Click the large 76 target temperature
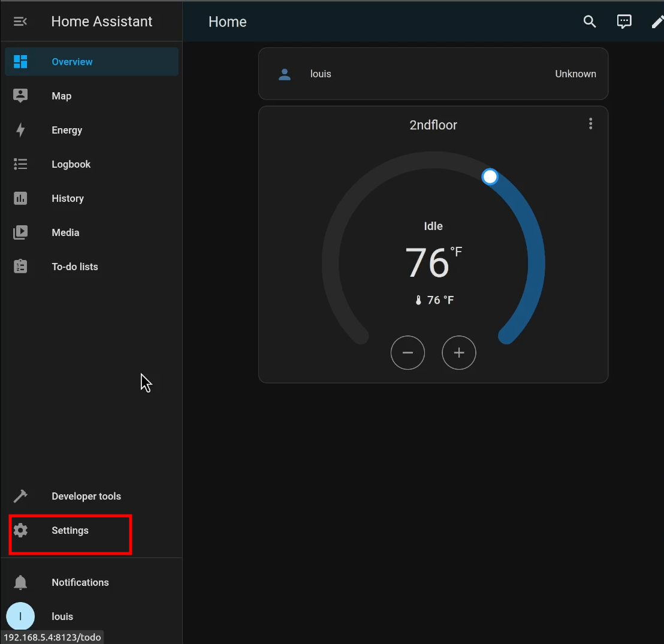The width and height of the screenshot is (664, 644). 427,262
